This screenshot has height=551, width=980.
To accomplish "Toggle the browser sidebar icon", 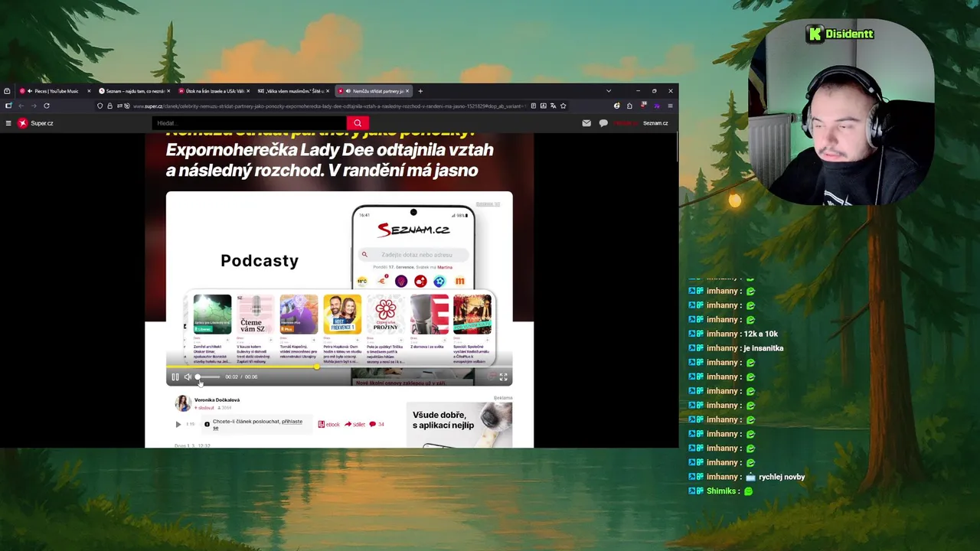I will 8,106.
